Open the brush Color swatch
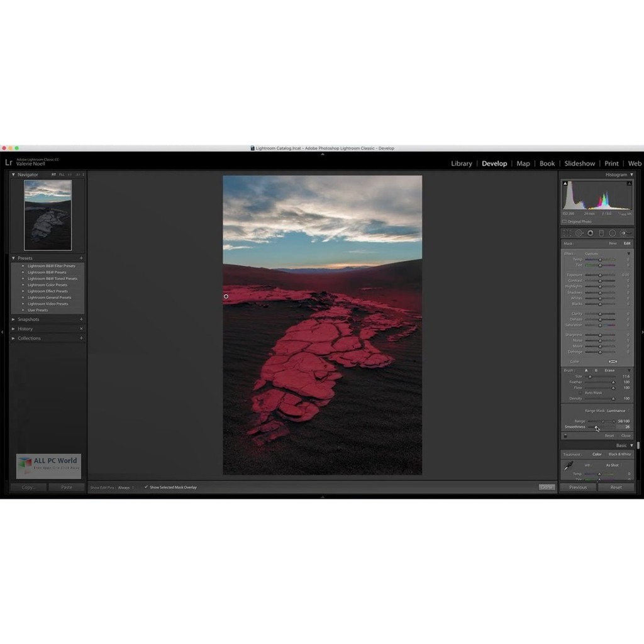The image size is (644, 644). coord(613,362)
